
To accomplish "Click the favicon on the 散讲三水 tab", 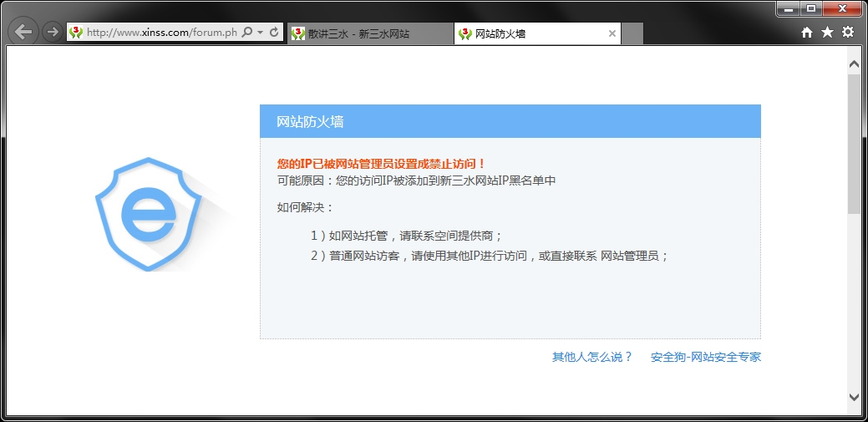I will click(x=298, y=33).
